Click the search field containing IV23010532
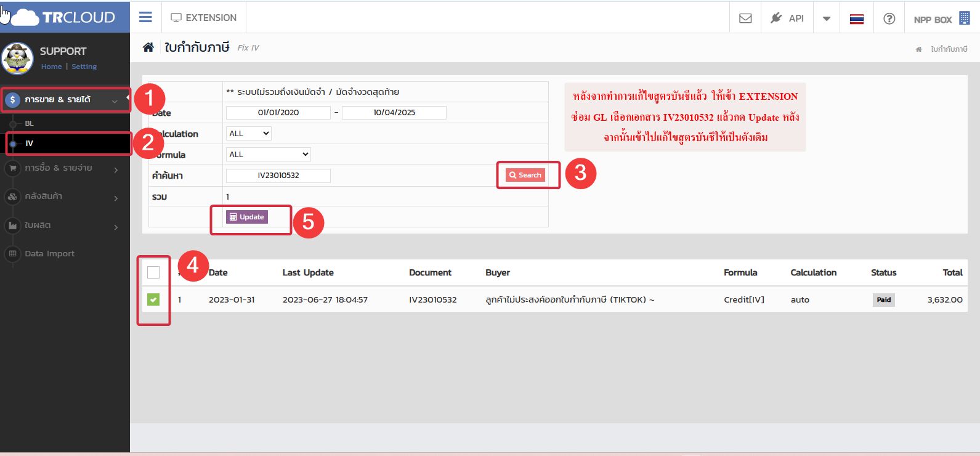Screen dimensions: 980x456 [x=278, y=176]
